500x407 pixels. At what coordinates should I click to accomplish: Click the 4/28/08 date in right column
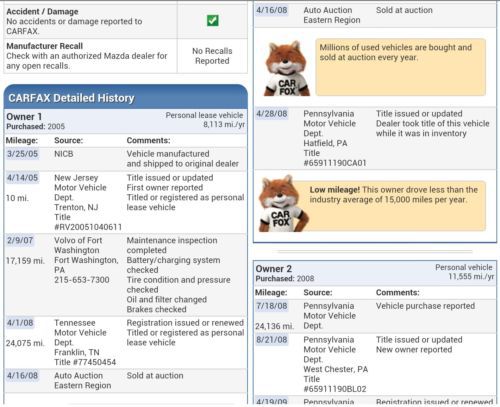[x=272, y=114]
